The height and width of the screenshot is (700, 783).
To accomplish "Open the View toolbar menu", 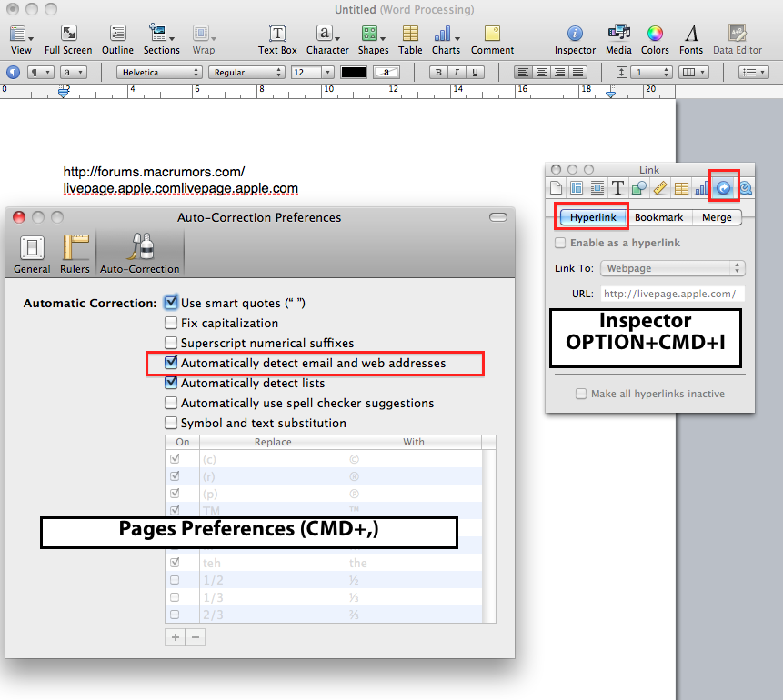I will [x=21, y=39].
